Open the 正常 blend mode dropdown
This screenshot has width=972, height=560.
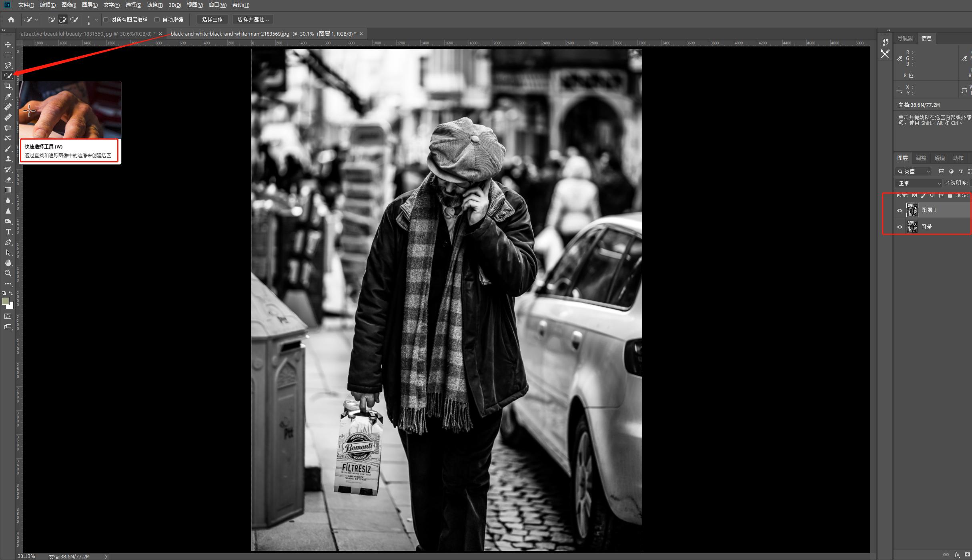pyautogui.click(x=918, y=183)
